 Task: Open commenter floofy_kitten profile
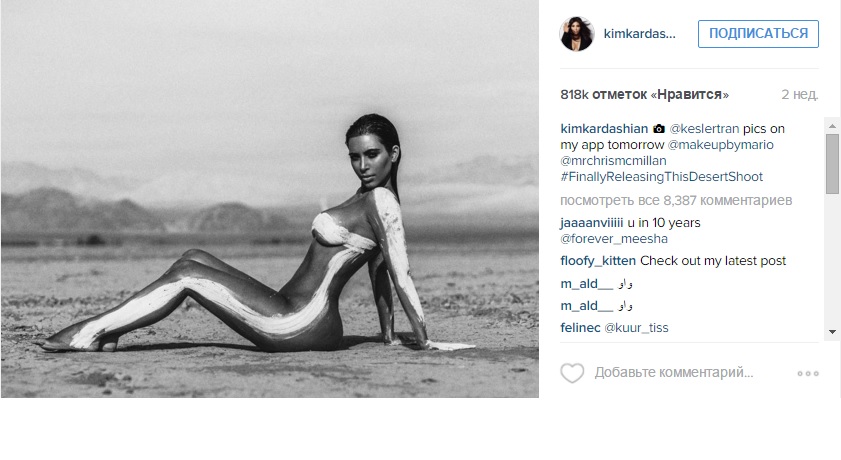pos(598,261)
